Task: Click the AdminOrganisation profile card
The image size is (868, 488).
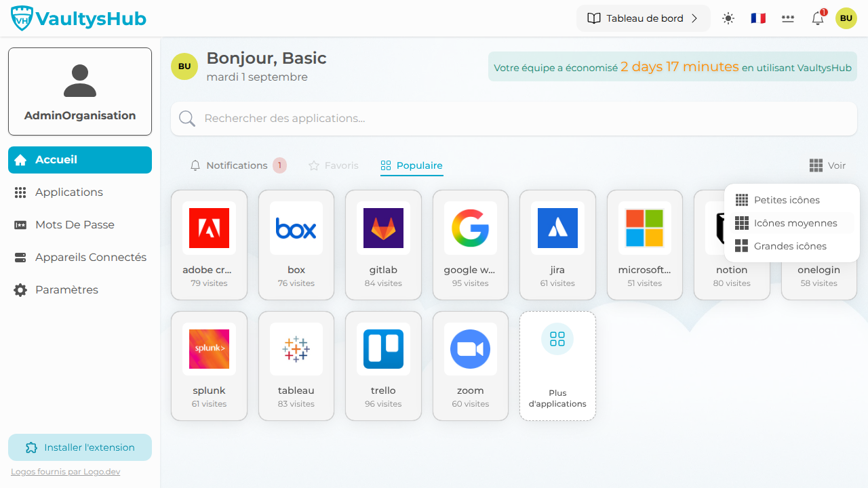Action: pos(80,91)
